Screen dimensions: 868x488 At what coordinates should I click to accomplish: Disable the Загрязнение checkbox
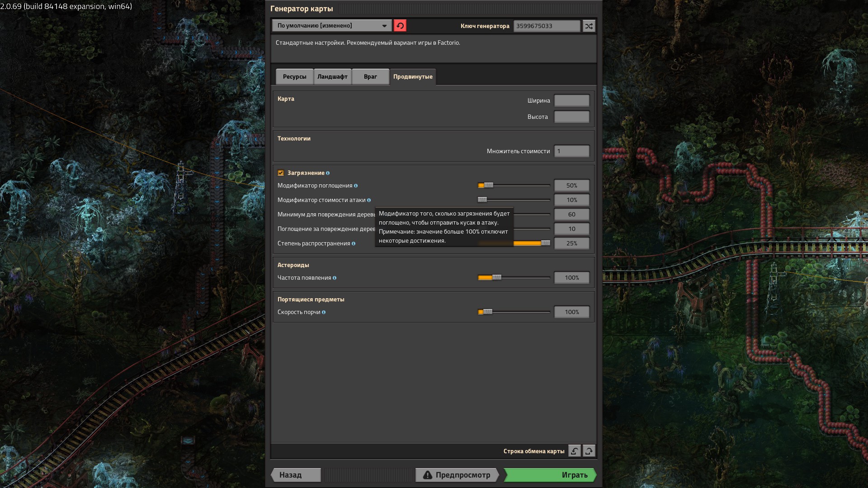(281, 173)
